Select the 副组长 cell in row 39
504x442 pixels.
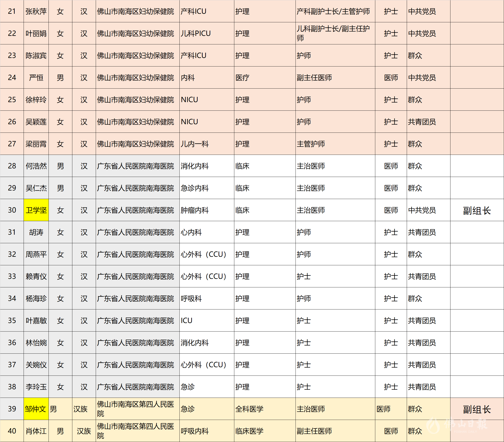point(477,409)
